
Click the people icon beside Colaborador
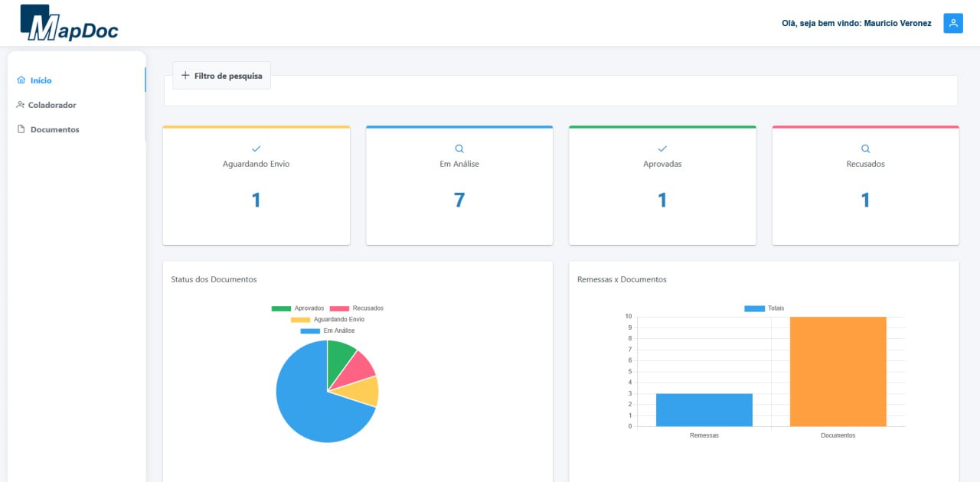click(x=21, y=105)
